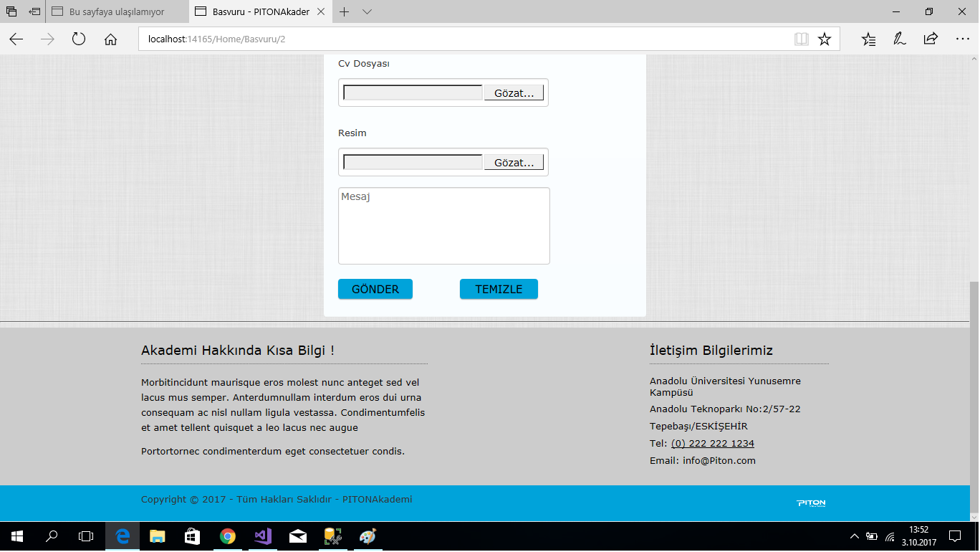The height and width of the screenshot is (552, 980).
Task: Open Windows search on the taskbar
Action: tap(50, 537)
